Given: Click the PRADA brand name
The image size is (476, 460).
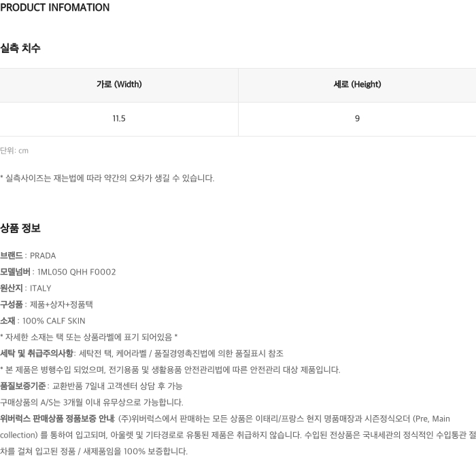Looking at the screenshot, I should 43,256.
